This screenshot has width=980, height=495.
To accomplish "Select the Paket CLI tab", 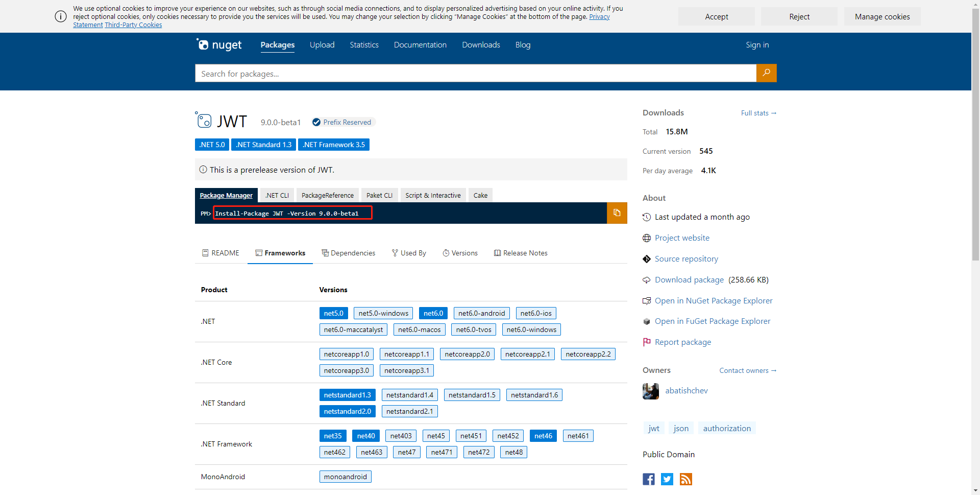I will (x=380, y=195).
